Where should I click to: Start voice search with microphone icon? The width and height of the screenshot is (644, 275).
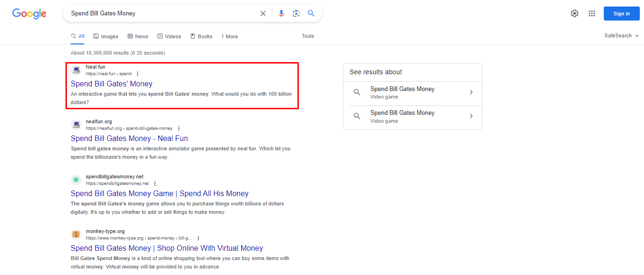(281, 14)
